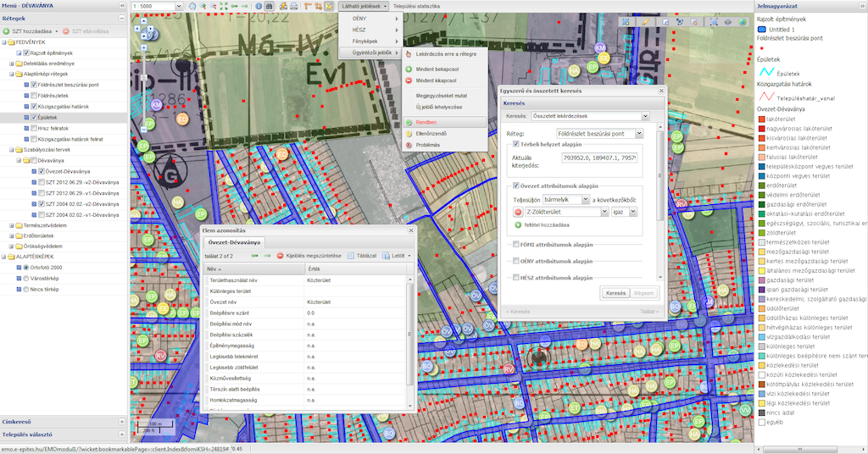Expand the Természetvédelem folder in tree
Viewport: 868px width, 454px height.
pos(11,225)
